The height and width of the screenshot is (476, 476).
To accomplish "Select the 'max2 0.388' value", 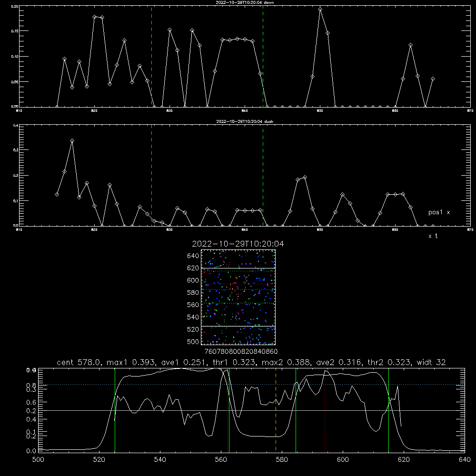I will pos(286,362).
